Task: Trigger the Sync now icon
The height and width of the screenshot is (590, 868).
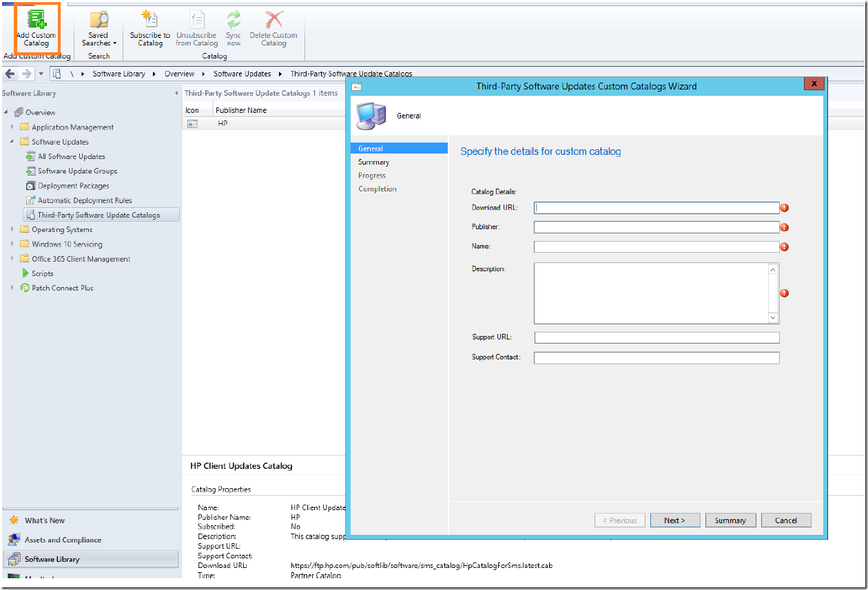Action: (233, 28)
